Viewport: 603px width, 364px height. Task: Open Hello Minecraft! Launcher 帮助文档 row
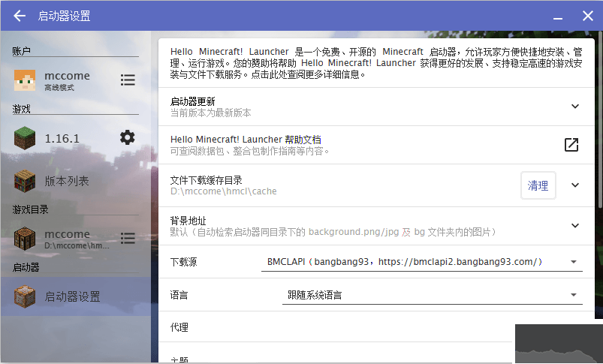[x=376, y=145]
